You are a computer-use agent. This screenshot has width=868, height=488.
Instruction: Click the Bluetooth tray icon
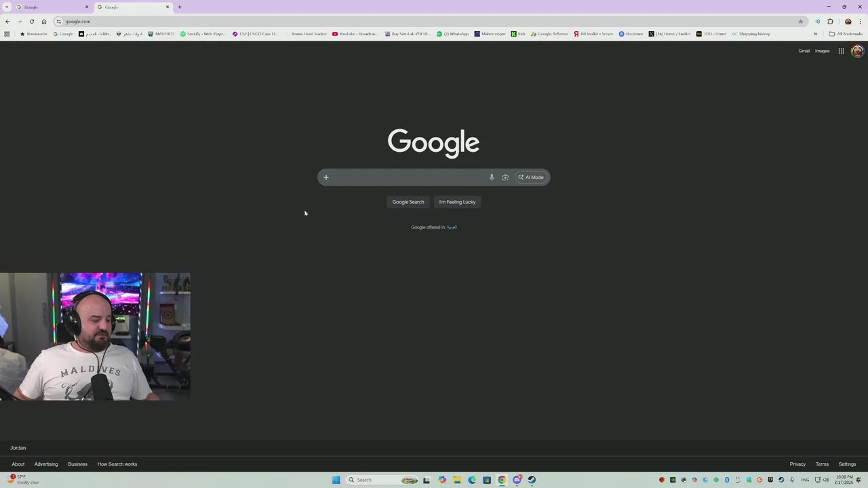727,480
